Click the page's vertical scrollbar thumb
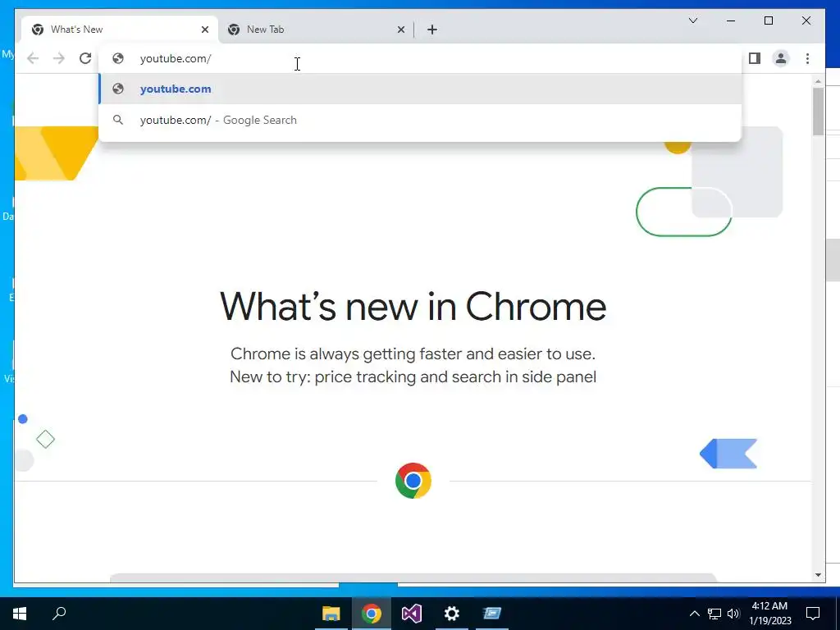 818,111
